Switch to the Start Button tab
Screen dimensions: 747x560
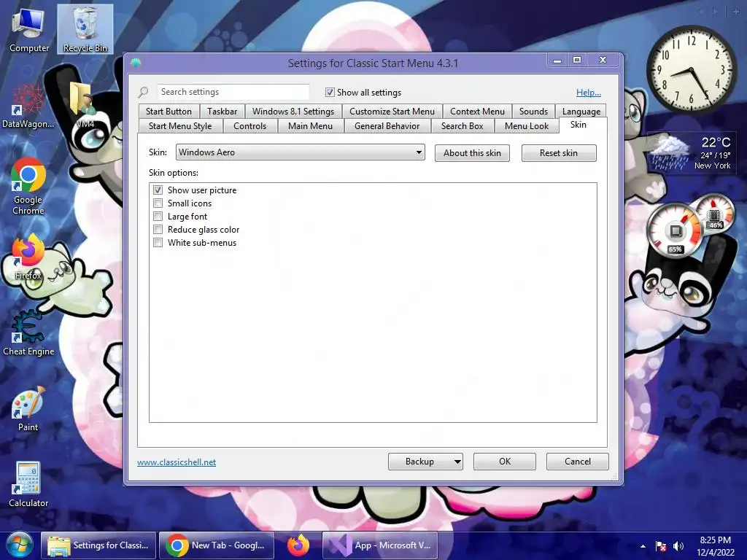point(169,112)
